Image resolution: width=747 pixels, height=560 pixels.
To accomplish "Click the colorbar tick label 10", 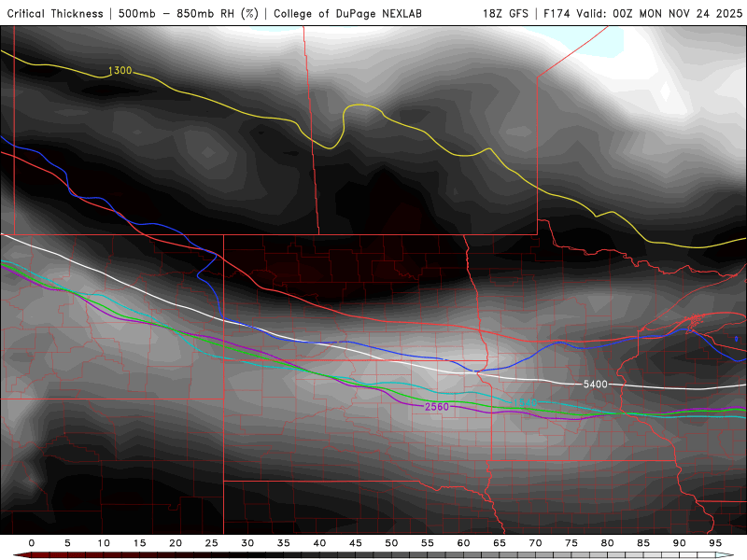I will pyautogui.click(x=104, y=543).
